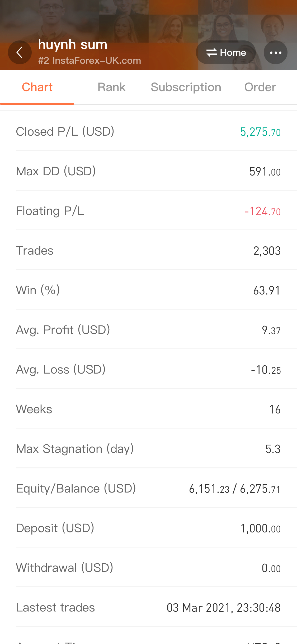
Task: Tap the huynh sum profile name
Action: [x=73, y=44]
